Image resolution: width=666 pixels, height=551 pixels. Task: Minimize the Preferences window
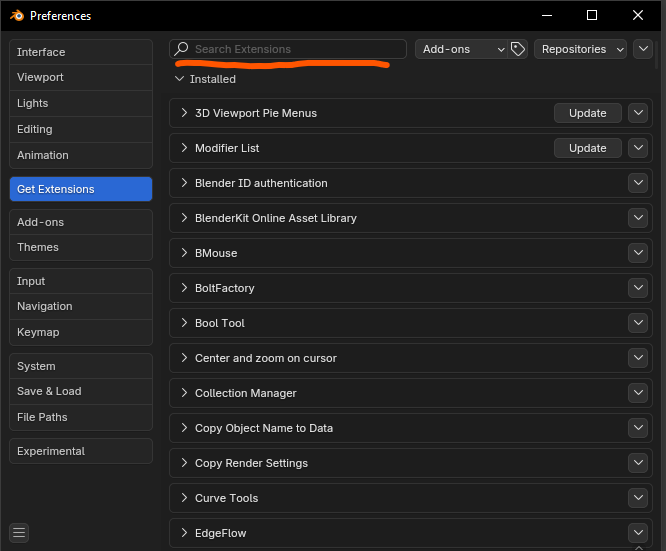click(x=547, y=16)
